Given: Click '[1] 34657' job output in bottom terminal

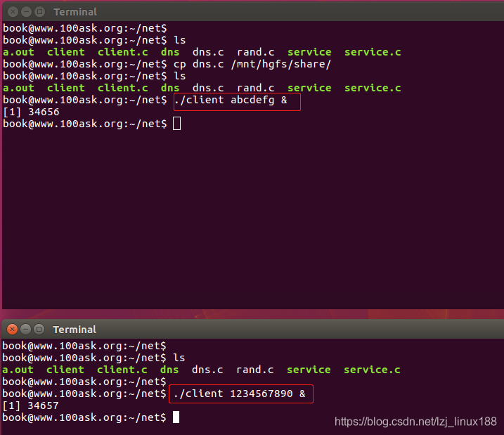Looking at the screenshot, I should pos(30,405).
